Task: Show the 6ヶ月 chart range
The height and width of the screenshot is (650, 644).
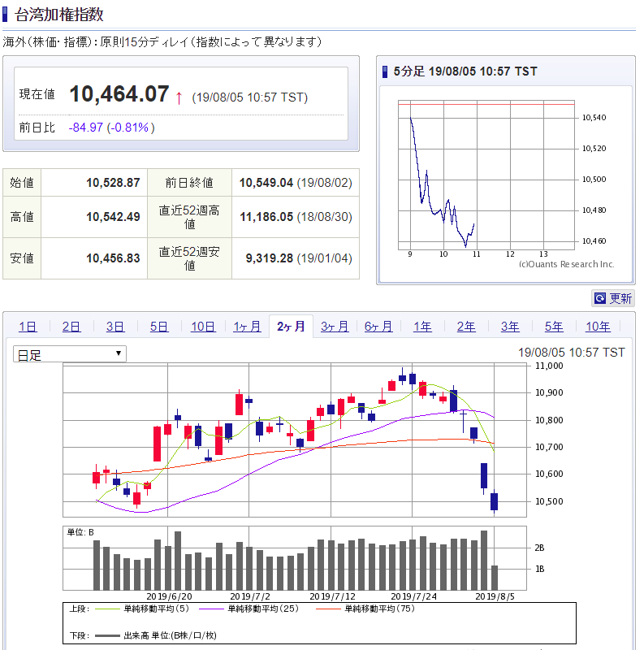Action: coord(378,327)
